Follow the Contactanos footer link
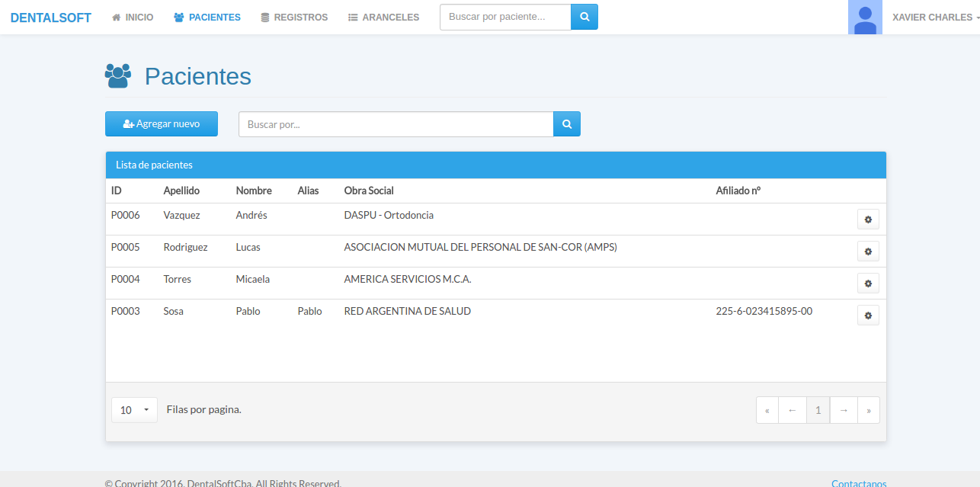The image size is (980, 487). [859, 483]
